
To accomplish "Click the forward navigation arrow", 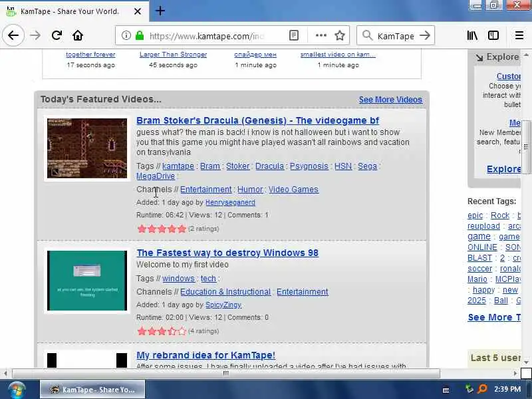I will pos(35,35).
